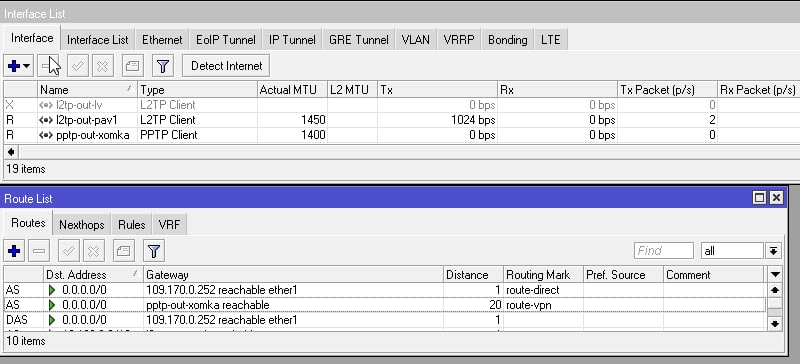800x364 pixels.
Task: Sort by the Type column header in Interface List
Action: [197, 90]
